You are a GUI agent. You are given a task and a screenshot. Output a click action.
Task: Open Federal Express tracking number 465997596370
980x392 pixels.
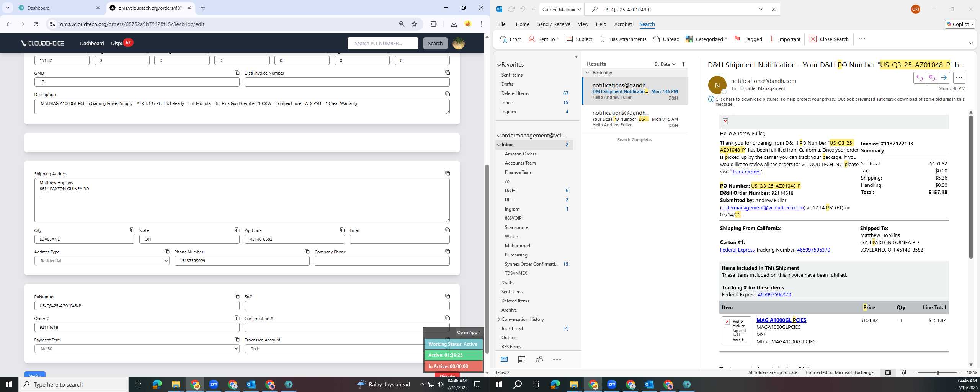click(x=813, y=250)
